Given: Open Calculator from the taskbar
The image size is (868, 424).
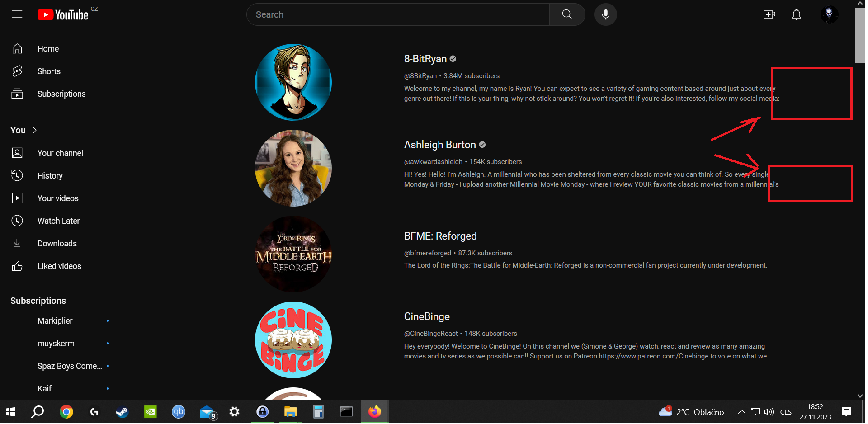Looking at the screenshot, I should pos(318,412).
